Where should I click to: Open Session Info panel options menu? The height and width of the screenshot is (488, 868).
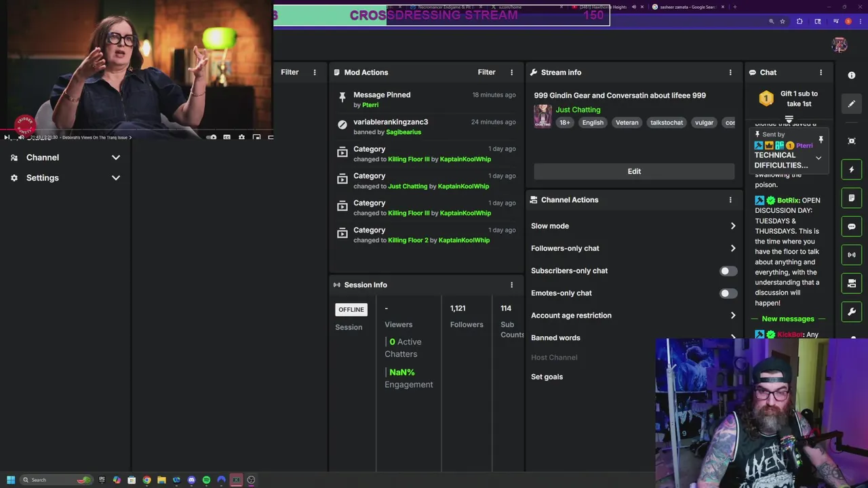[512, 285]
